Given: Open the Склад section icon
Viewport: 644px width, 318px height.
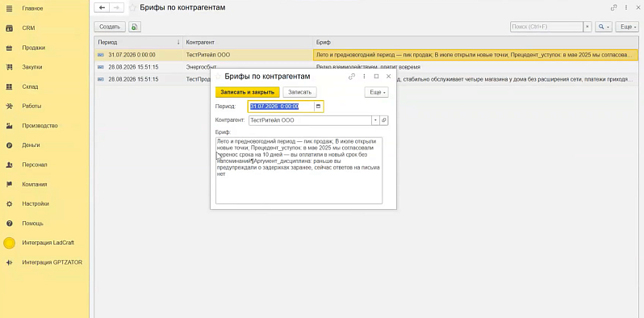Looking at the screenshot, I should tap(9, 86).
